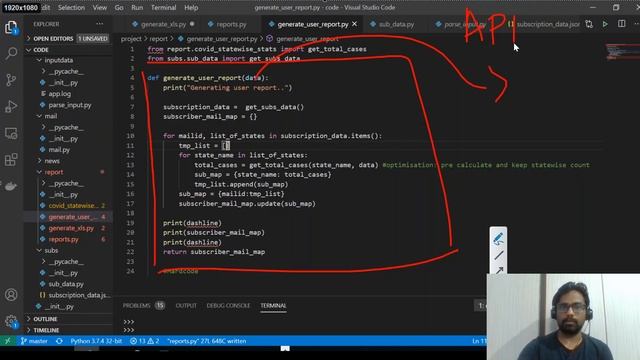
Task: Expand the Open Editors section
Action: pos(68,38)
